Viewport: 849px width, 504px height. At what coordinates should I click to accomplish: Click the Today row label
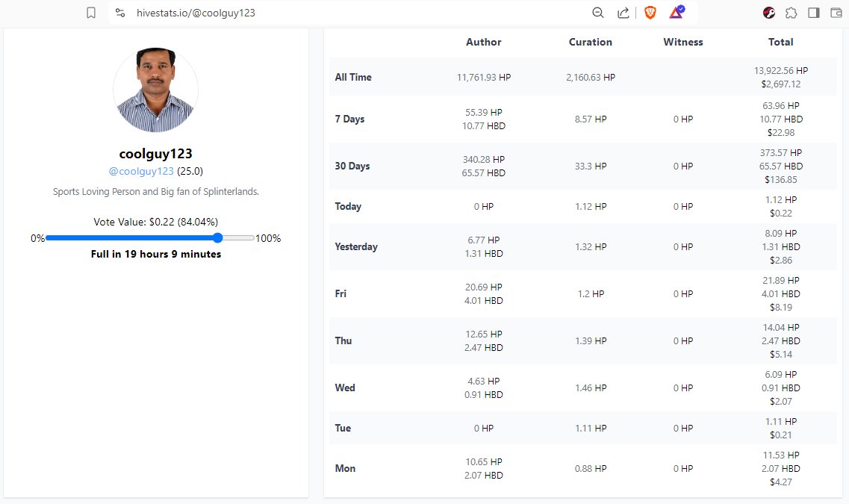click(x=348, y=206)
